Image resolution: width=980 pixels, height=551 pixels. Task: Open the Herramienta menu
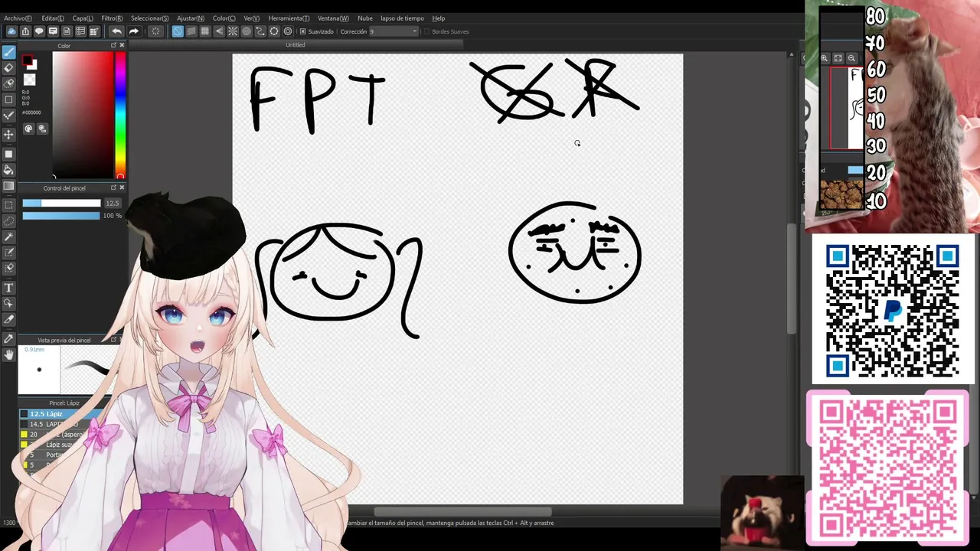click(289, 18)
